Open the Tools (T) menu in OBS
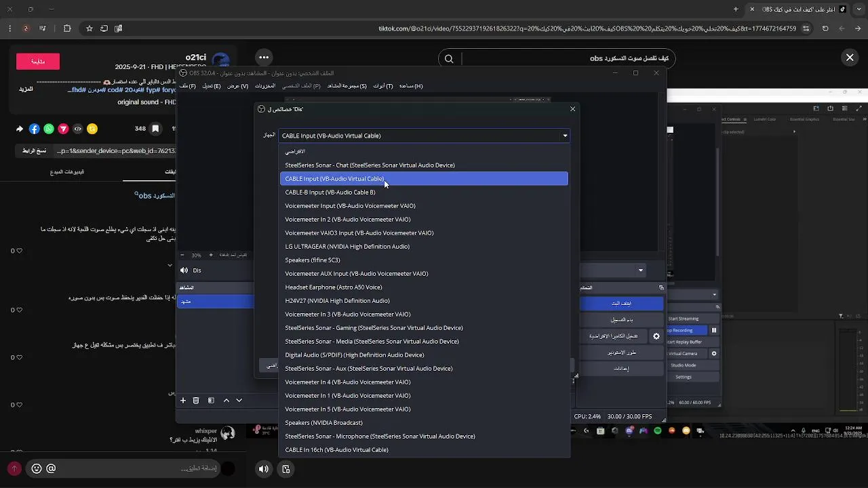The width and height of the screenshot is (868, 488). 383,86
